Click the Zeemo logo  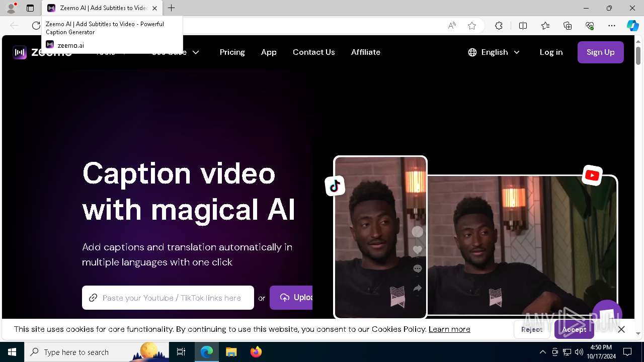(x=42, y=52)
